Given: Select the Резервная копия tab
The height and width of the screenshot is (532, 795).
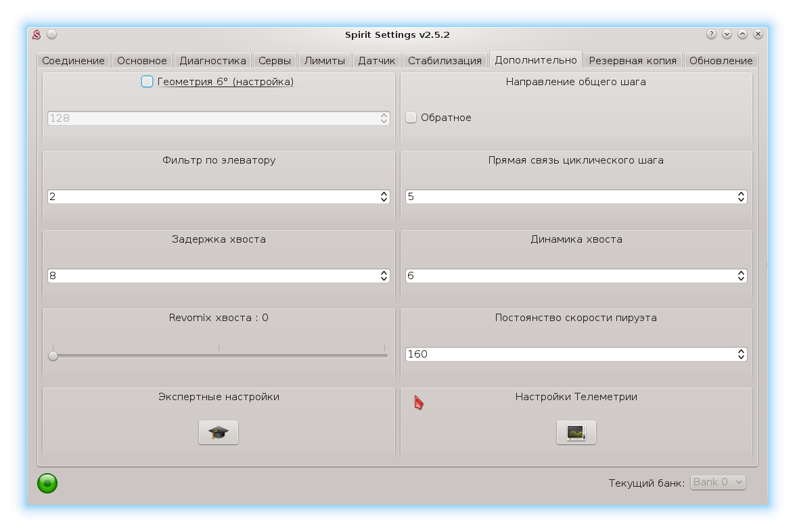Looking at the screenshot, I should [632, 60].
